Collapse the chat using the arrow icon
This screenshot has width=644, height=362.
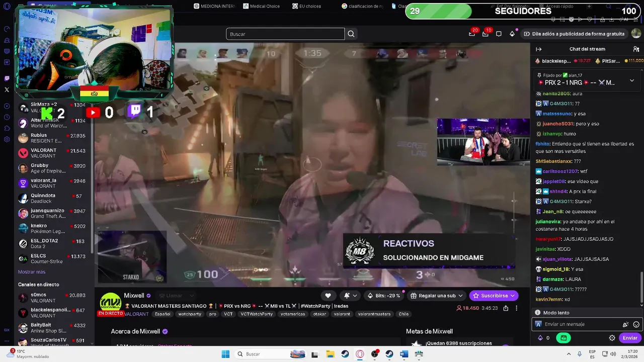pyautogui.click(x=539, y=49)
